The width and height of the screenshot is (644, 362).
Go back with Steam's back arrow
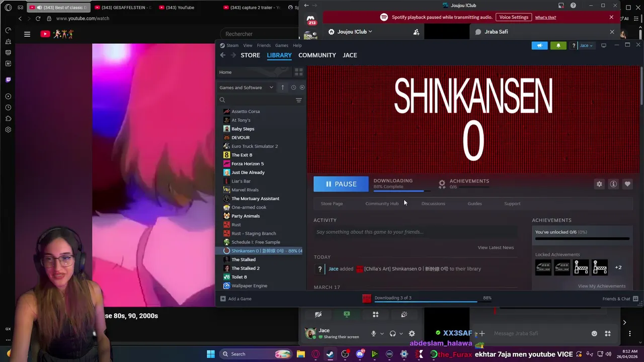pyautogui.click(x=223, y=55)
